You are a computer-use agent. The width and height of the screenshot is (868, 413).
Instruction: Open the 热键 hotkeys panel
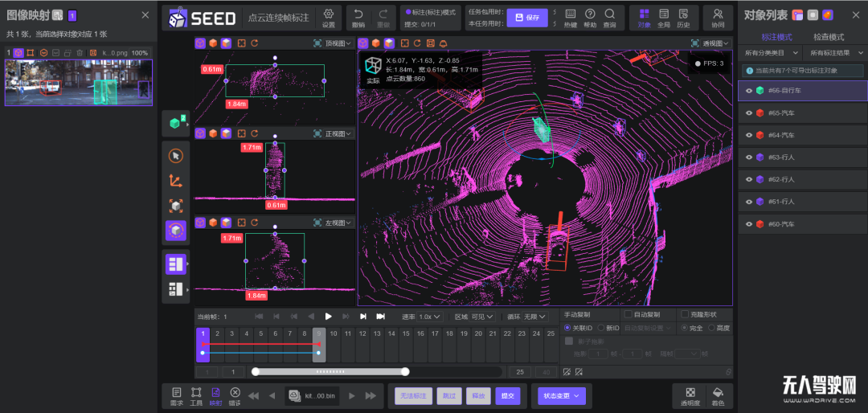click(x=571, y=18)
